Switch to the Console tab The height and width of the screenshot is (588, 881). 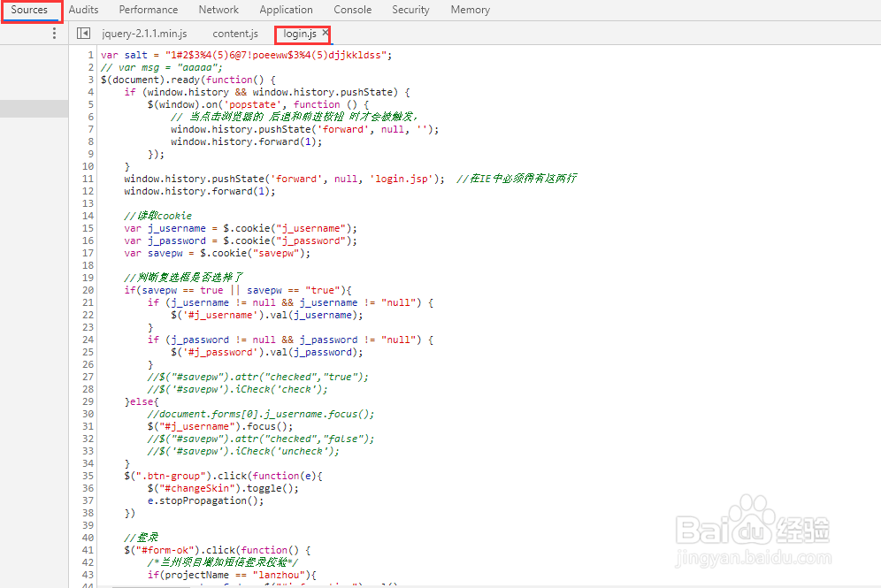tap(352, 10)
